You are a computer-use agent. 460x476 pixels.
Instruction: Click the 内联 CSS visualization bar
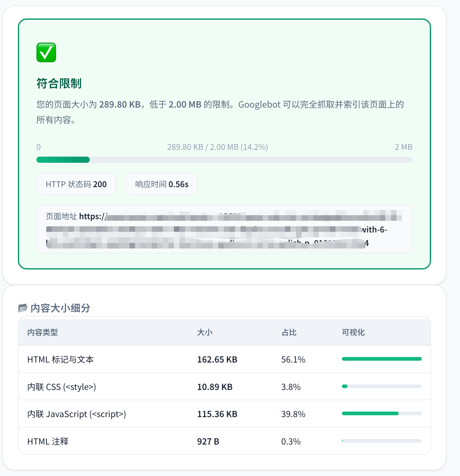pos(381,386)
